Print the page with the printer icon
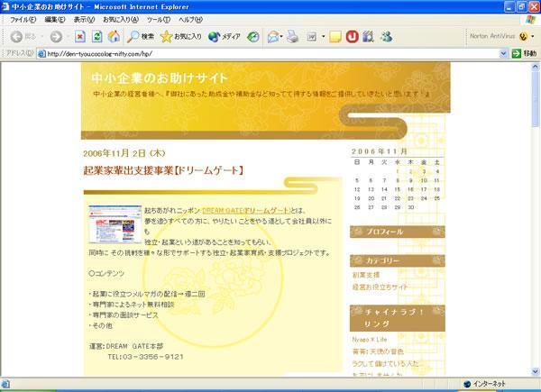Image resolution: width=541 pixels, height=392 pixels. pyautogui.click(x=292, y=37)
